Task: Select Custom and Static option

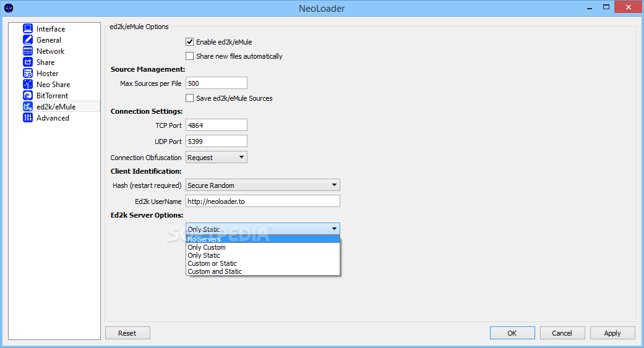Action: coord(263,271)
